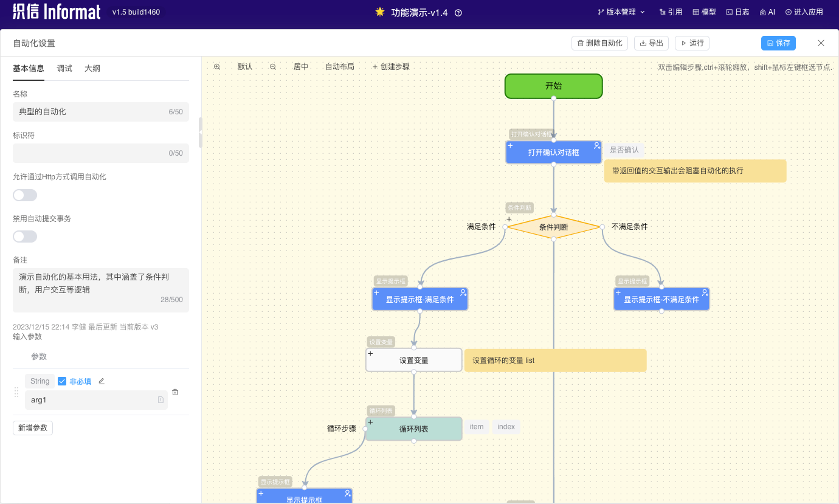Click the drag handle of arg1 parameter
This screenshot has width=839, height=504.
(x=16, y=392)
